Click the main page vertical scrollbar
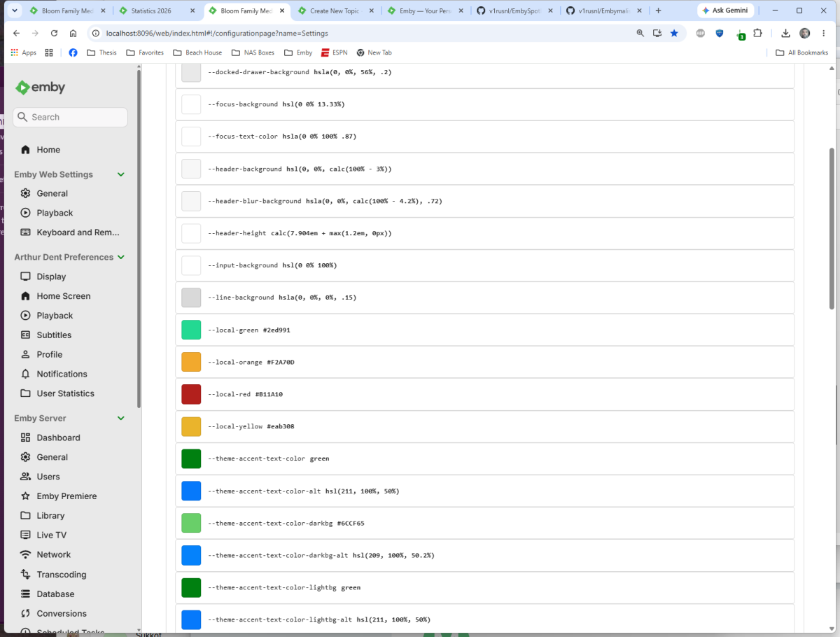Screen dimensions: 840x637 click(x=832, y=228)
